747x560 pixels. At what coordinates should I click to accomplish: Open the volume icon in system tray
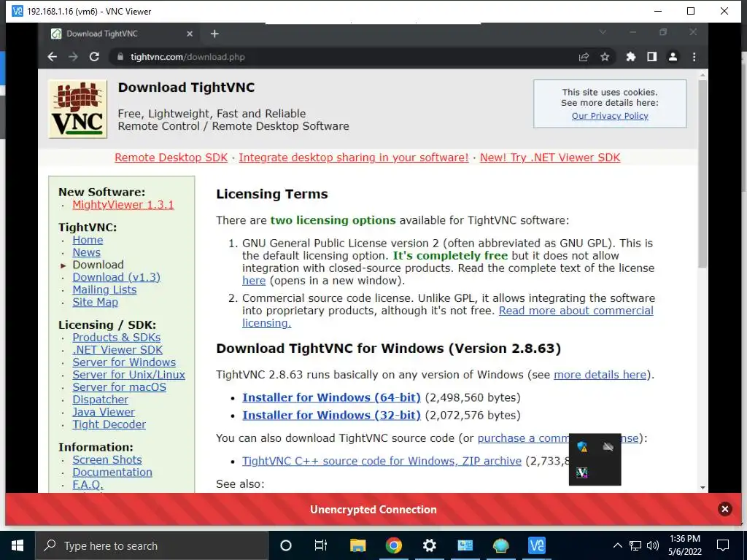coord(653,545)
